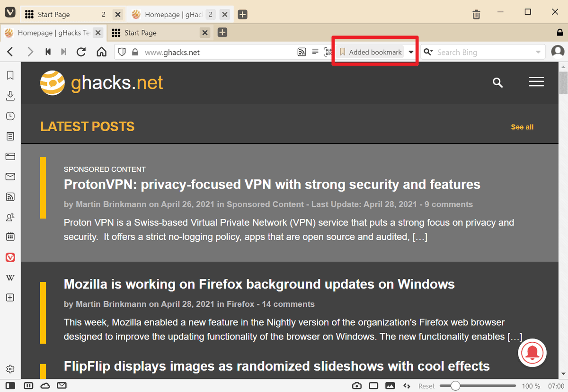Open the History panel

click(x=10, y=116)
